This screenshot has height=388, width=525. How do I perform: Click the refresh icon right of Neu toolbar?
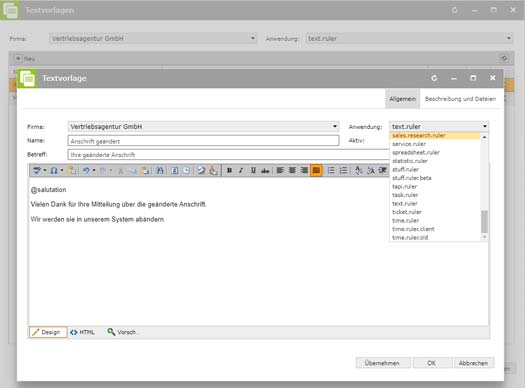click(x=504, y=59)
